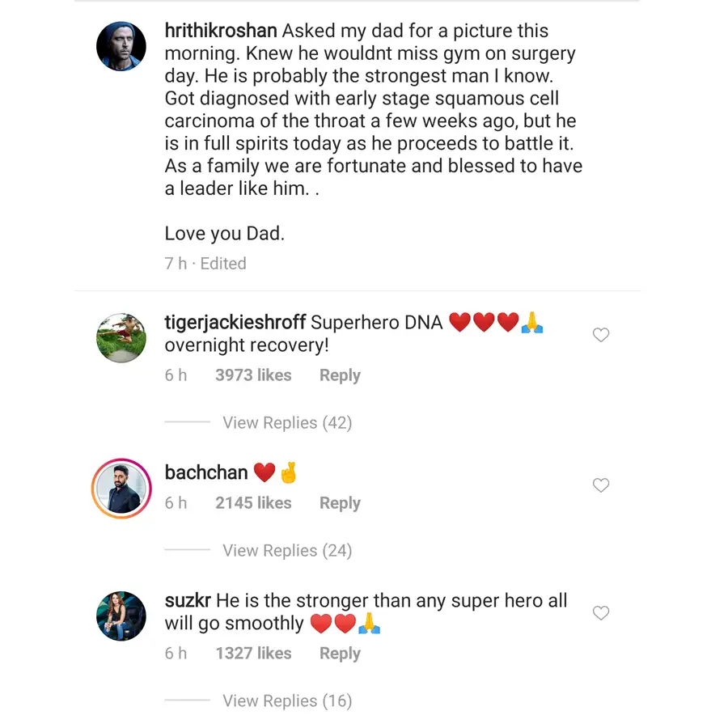Reply to bachchan's comment
This screenshot has width=728, height=728.
[x=340, y=503]
